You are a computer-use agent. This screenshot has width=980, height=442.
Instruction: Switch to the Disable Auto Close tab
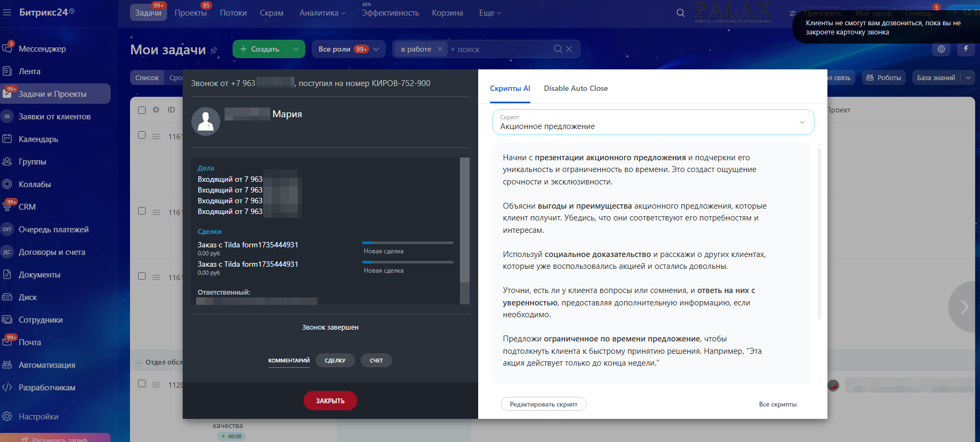pyautogui.click(x=576, y=89)
